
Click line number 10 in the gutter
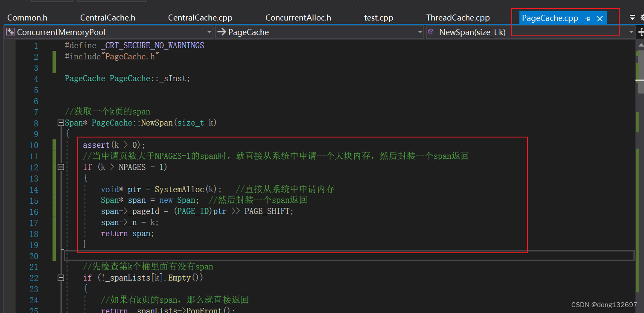coord(34,146)
